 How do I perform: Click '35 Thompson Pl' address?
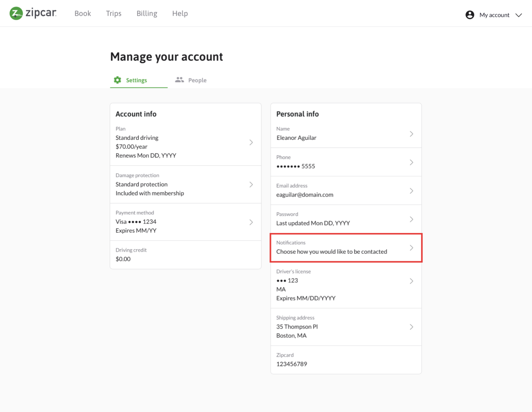click(x=297, y=327)
